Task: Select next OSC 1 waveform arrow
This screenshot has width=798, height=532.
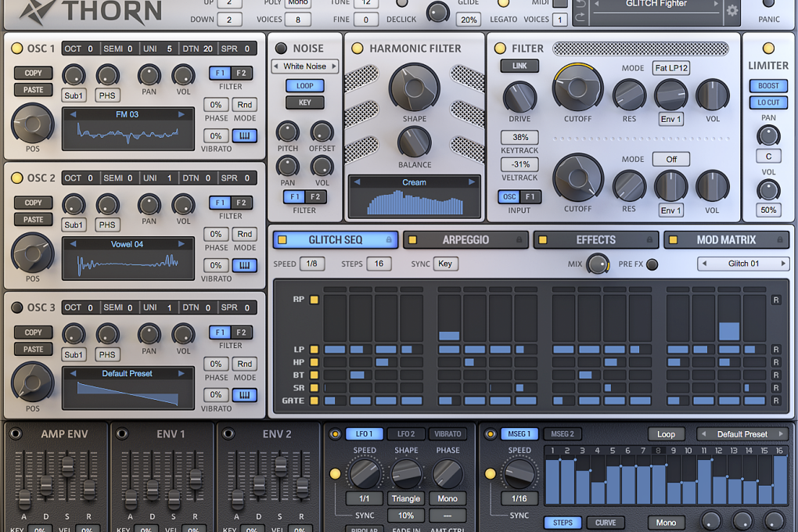Action: [182, 114]
